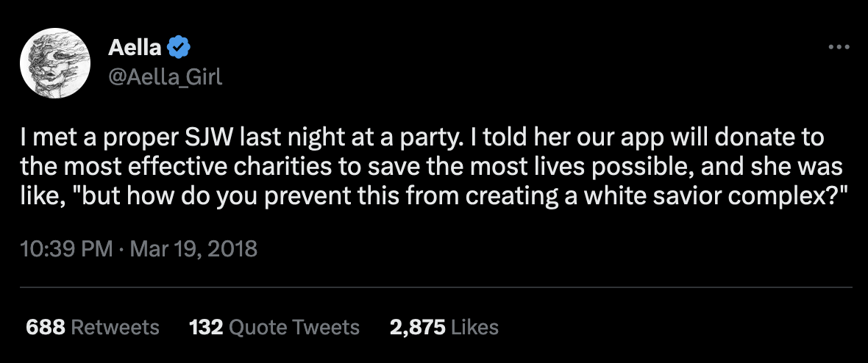Open the @Aella_Girl handle link
This screenshot has height=363, width=868.
click(x=165, y=76)
